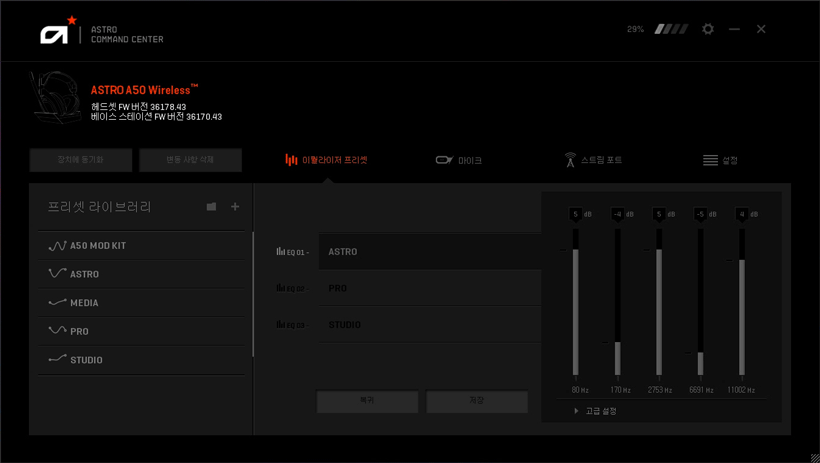Viewport: 820px width, 463px height.
Task: Click the 5 dB value above 2753 Hz
Action: click(658, 214)
